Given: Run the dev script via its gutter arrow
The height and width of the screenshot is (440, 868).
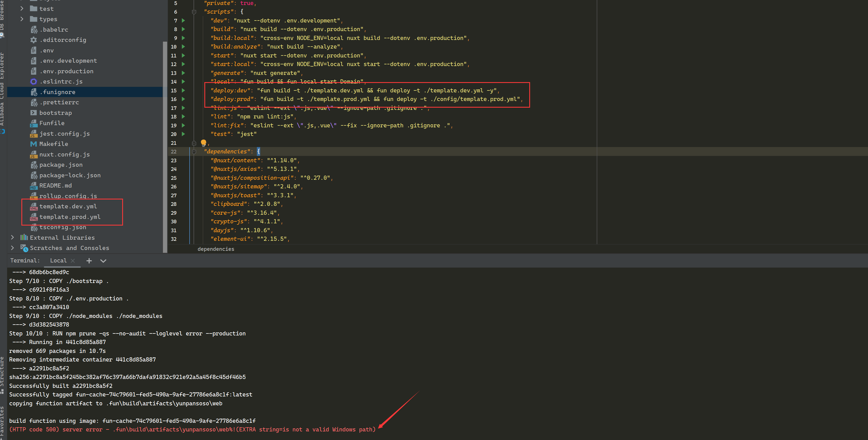Looking at the screenshot, I should (x=183, y=21).
